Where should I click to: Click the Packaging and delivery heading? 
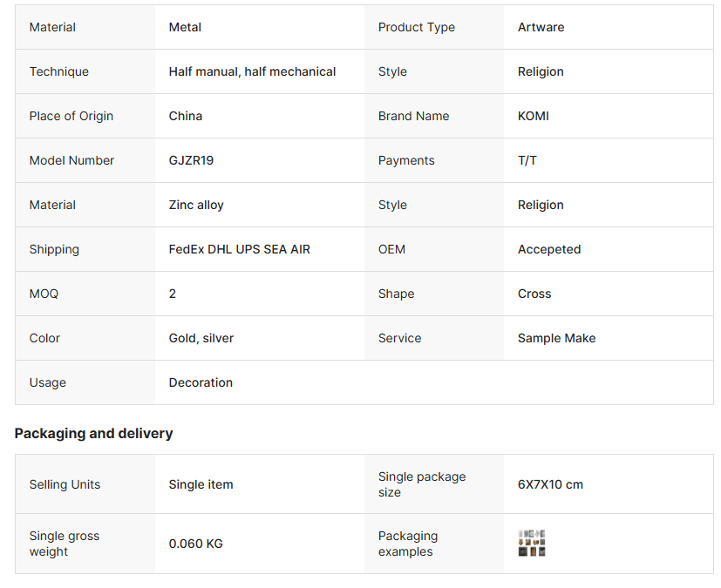[94, 433]
